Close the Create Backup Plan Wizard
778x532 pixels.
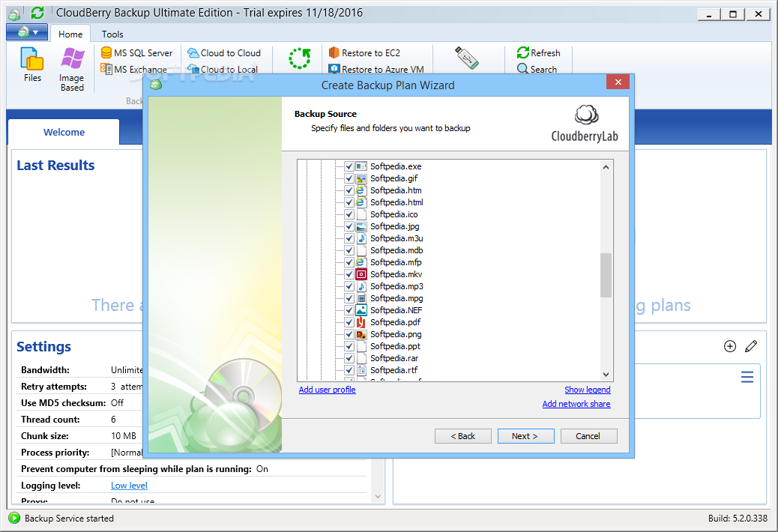coord(618,82)
